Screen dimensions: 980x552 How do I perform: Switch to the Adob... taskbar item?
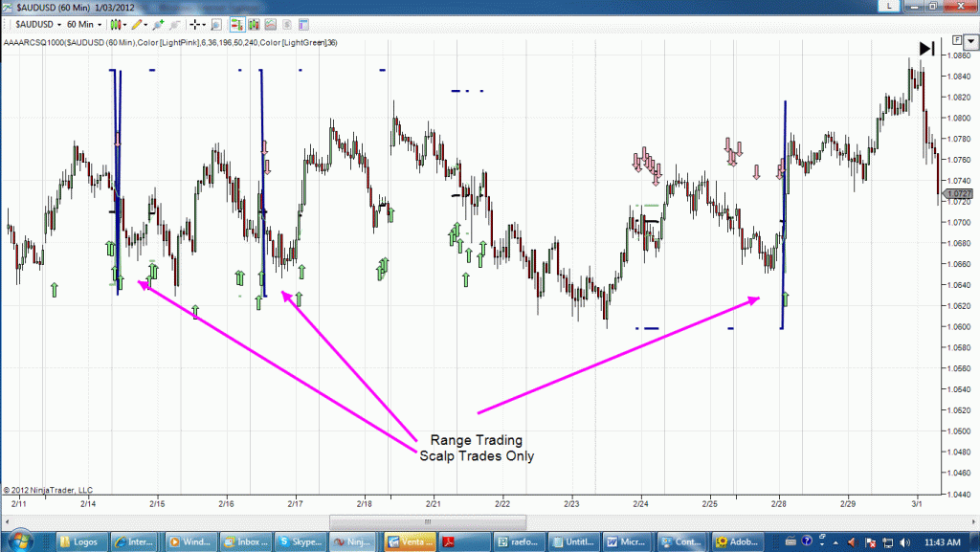[x=737, y=542]
